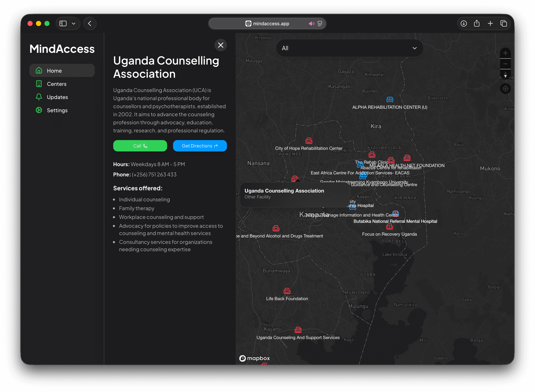
Task: Select the Alpha Rehabilitation Center map marker
Action: [x=390, y=99]
